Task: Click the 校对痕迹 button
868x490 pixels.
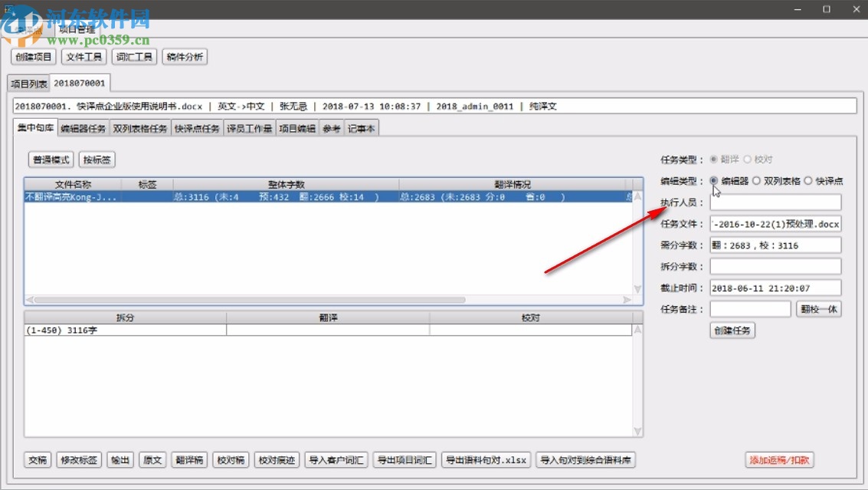Action: (277, 460)
